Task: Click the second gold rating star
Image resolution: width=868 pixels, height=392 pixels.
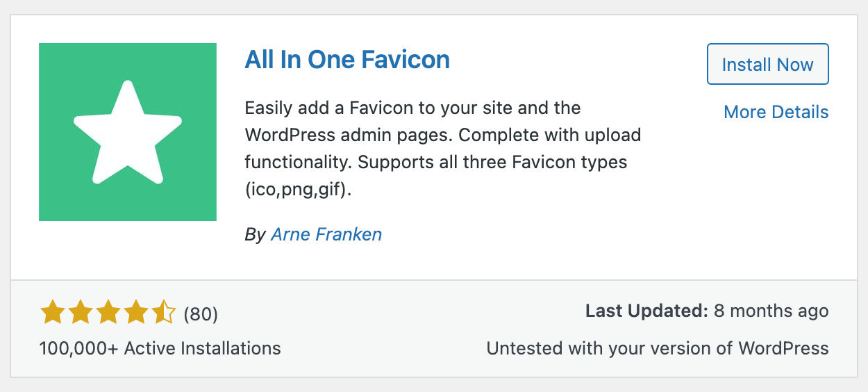Action: pyautogui.click(x=81, y=313)
